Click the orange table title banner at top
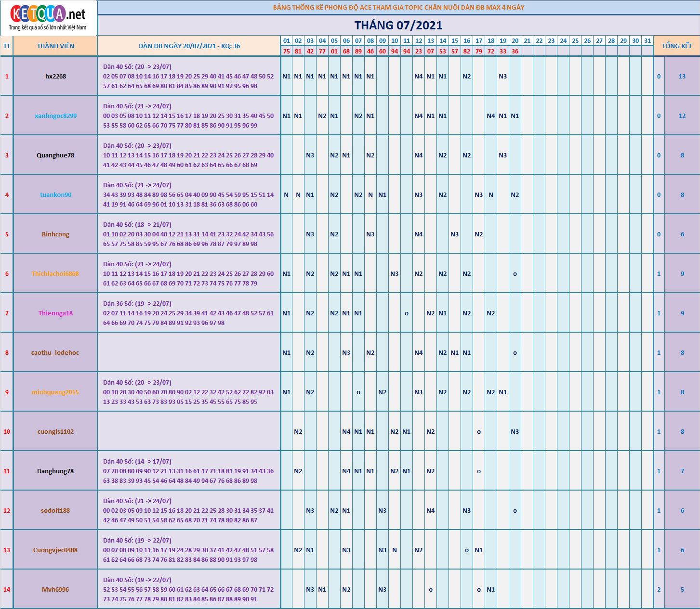This screenshot has height=609, width=700. (398, 8)
